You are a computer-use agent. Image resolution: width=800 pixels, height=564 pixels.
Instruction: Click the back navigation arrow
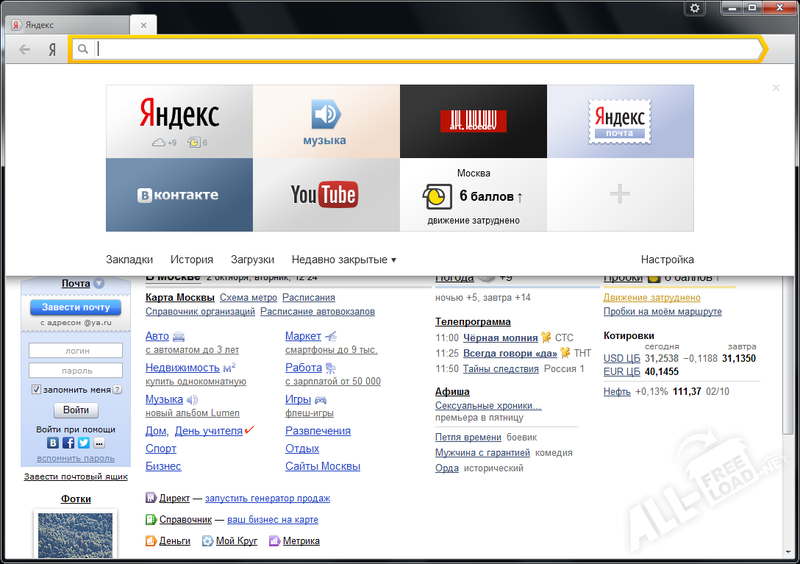(x=25, y=49)
